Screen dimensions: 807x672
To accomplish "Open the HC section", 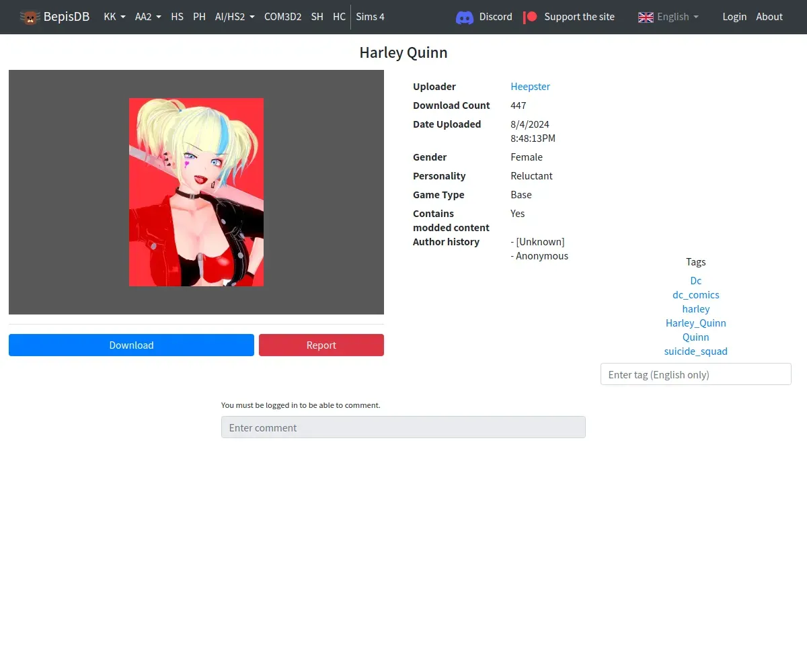I will [339, 17].
